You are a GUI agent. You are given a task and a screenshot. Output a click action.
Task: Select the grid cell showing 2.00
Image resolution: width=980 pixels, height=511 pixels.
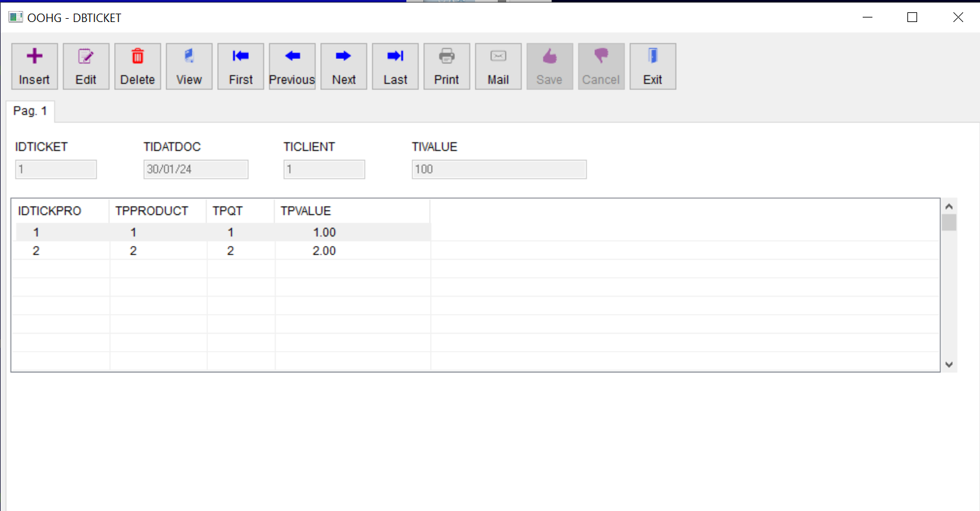(x=353, y=251)
